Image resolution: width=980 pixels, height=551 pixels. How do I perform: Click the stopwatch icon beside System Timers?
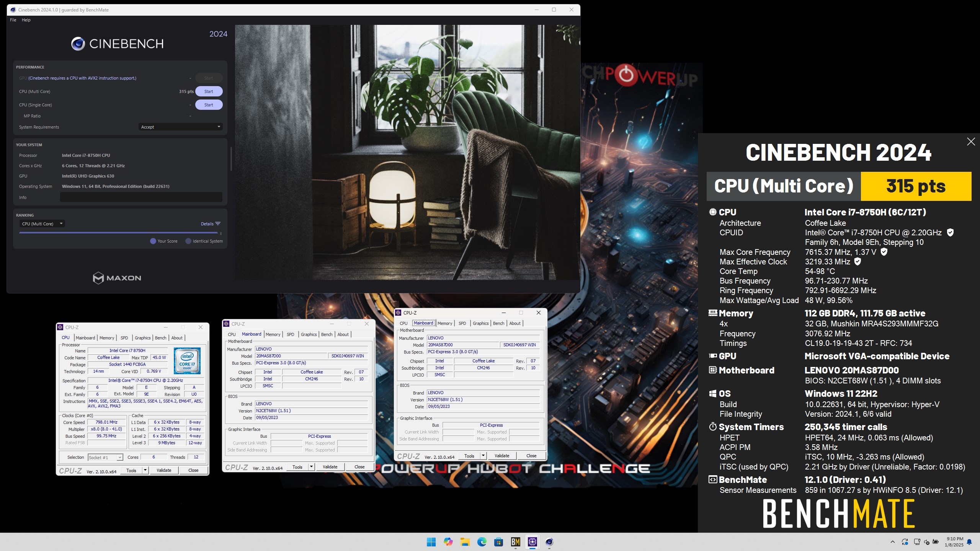pyautogui.click(x=712, y=427)
